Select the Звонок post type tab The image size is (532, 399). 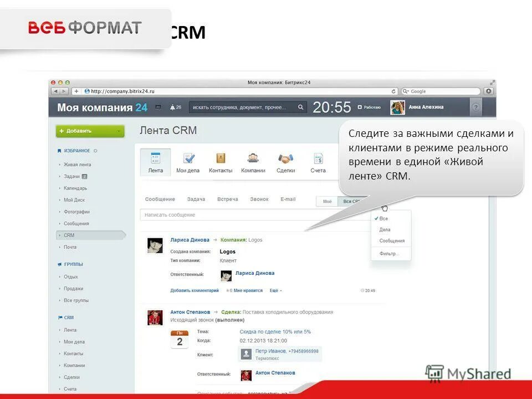[259, 199]
